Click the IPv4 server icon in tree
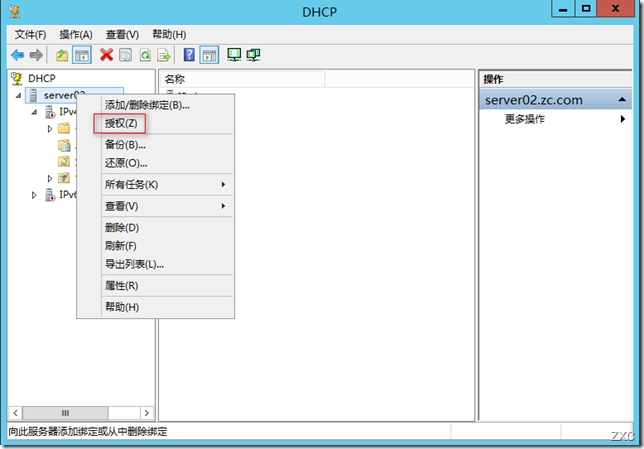The width and height of the screenshot is (644, 449). click(x=50, y=112)
